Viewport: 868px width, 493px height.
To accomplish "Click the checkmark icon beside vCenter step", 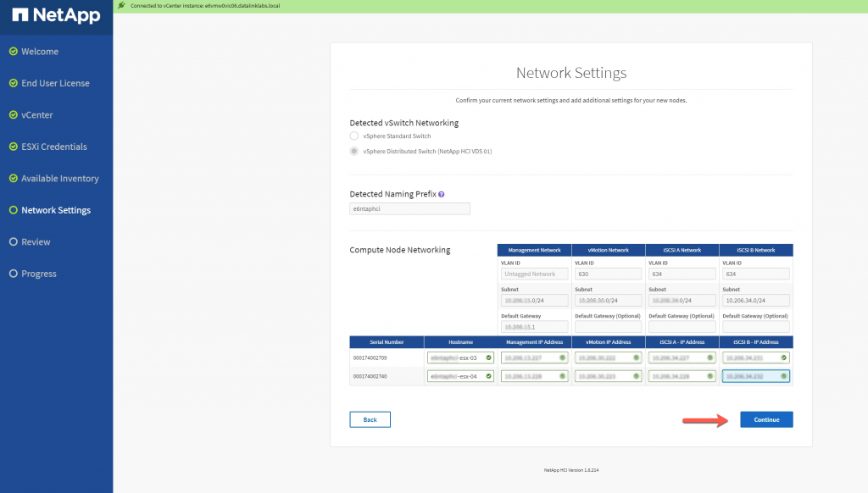I will point(14,115).
